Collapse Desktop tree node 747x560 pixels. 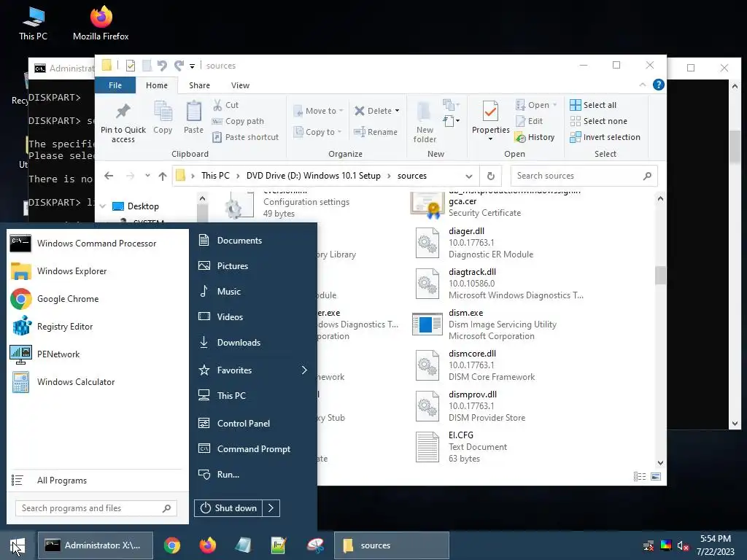tap(102, 206)
